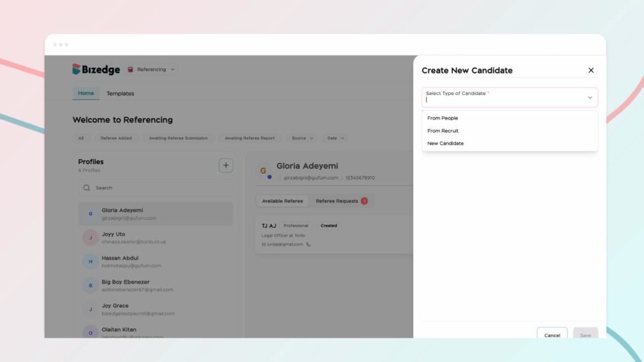
Task: Focus the profiles Search field
Action: click(155, 188)
